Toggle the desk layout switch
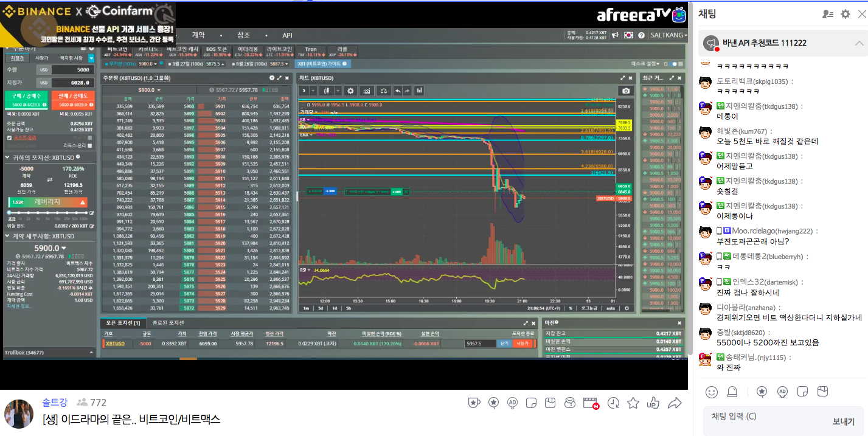The width and height of the screenshot is (868, 436). 674,63
